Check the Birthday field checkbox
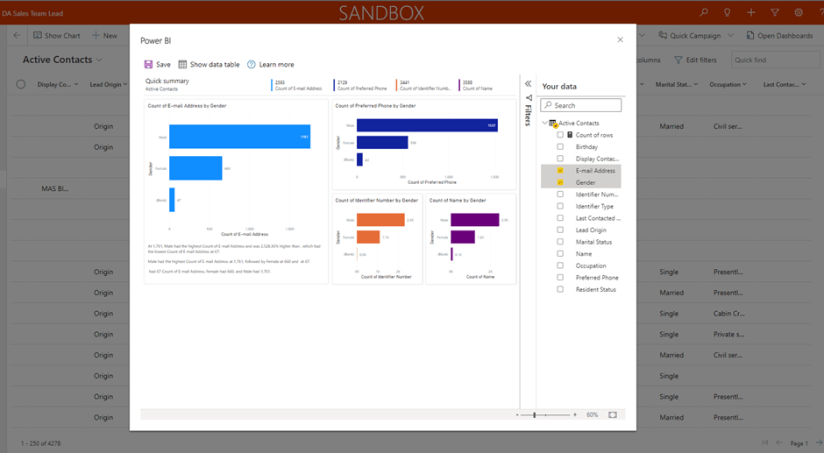Viewport: 824px width, 453px height. tap(560, 147)
